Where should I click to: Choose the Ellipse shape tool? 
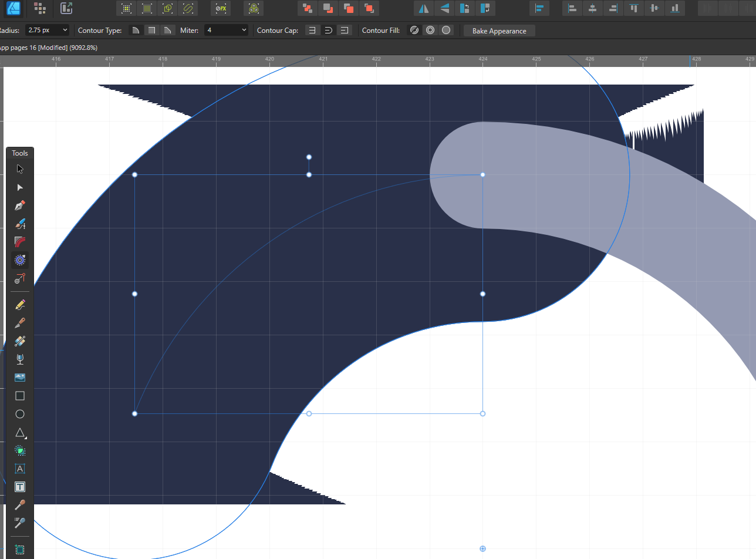pos(20,414)
